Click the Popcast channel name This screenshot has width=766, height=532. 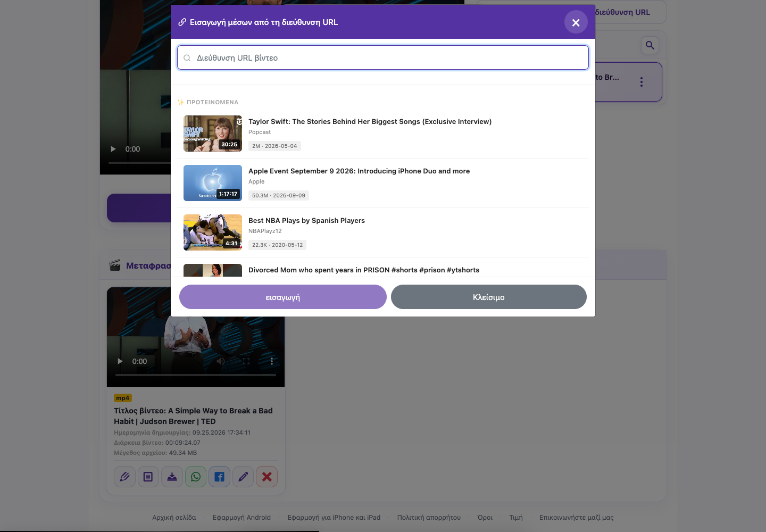260,132
